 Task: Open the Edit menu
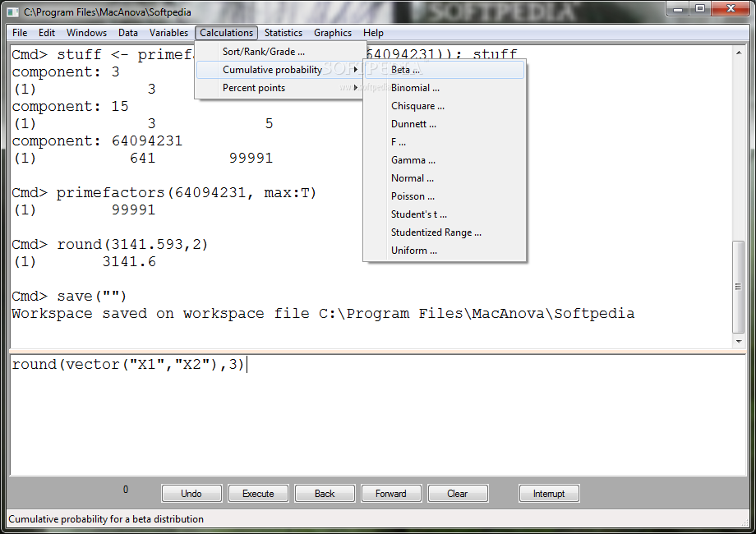point(47,33)
